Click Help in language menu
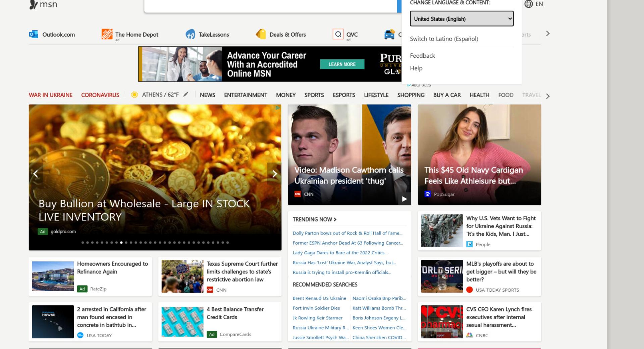 [416, 68]
